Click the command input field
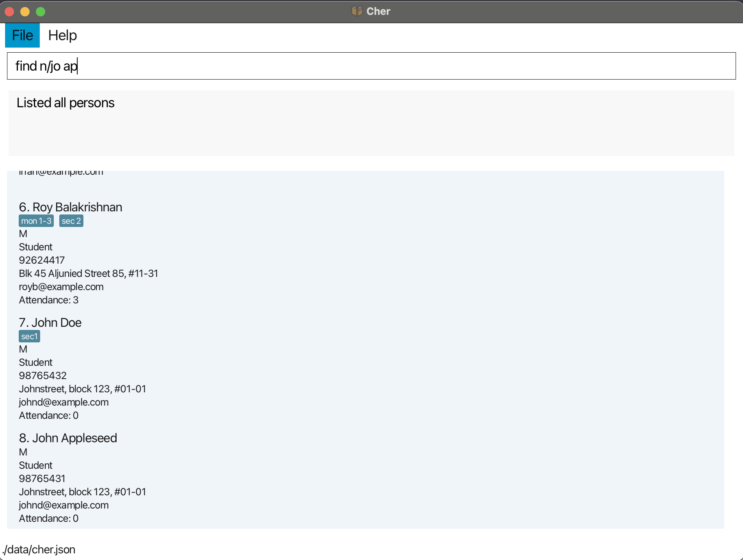Image resolution: width=743 pixels, height=560 pixels. point(371,66)
